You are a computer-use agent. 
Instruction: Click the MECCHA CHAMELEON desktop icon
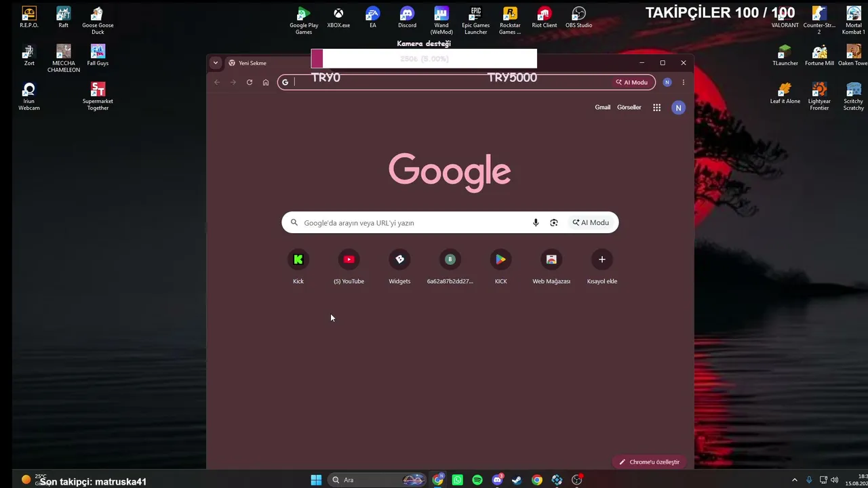64,59
